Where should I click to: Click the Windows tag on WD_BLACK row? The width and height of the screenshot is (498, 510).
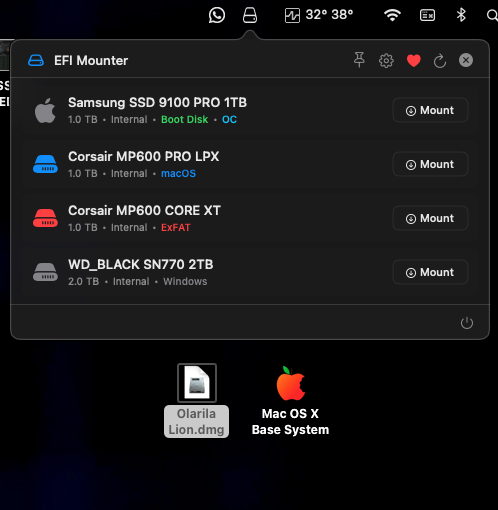(185, 281)
